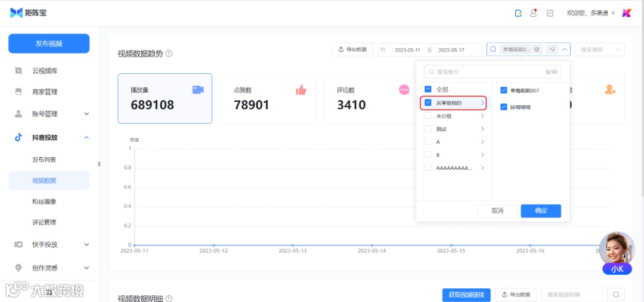The height and width of the screenshot is (302, 644).
Task: Uncheck the 哈喵喵喵 account
Action: click(503, 107)
